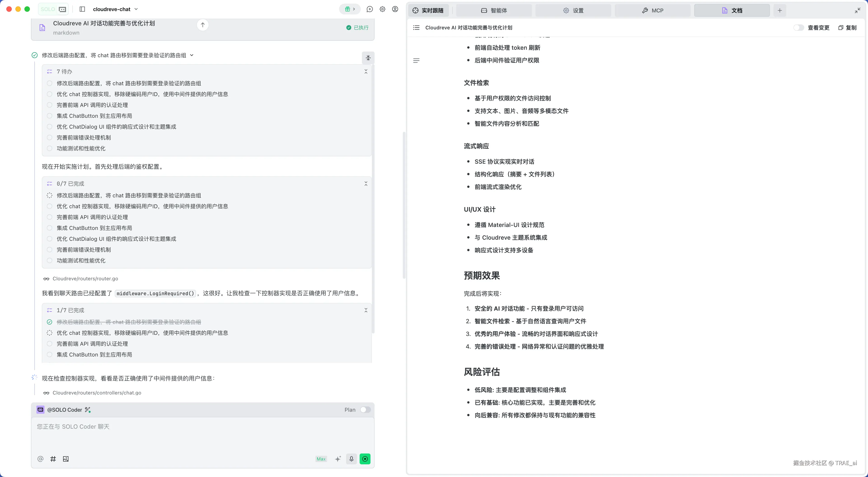868x477 pixels.
Task: Switch to the MCP tab
Action: coord(653,10)
